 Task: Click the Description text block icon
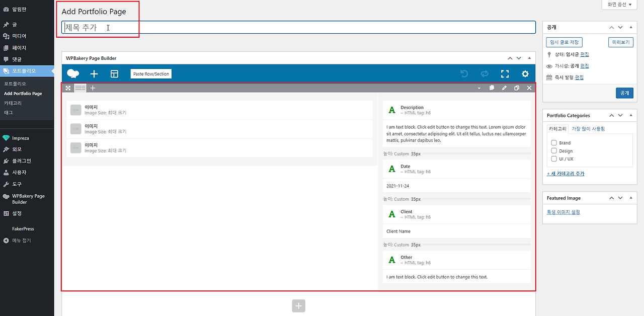392,110
